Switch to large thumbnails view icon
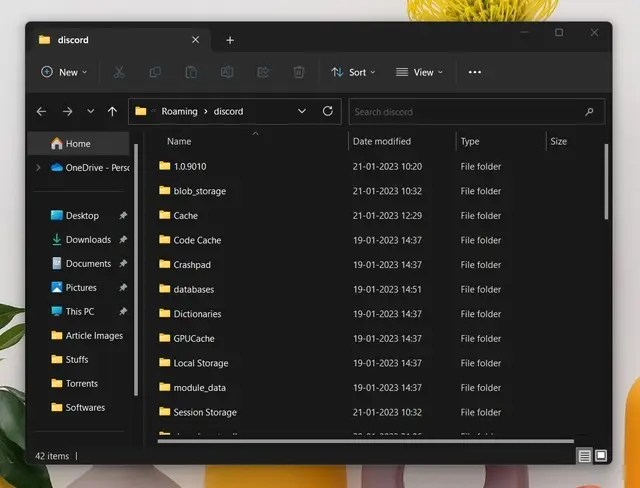Viewport: 640px width, 488px height. 601,455
